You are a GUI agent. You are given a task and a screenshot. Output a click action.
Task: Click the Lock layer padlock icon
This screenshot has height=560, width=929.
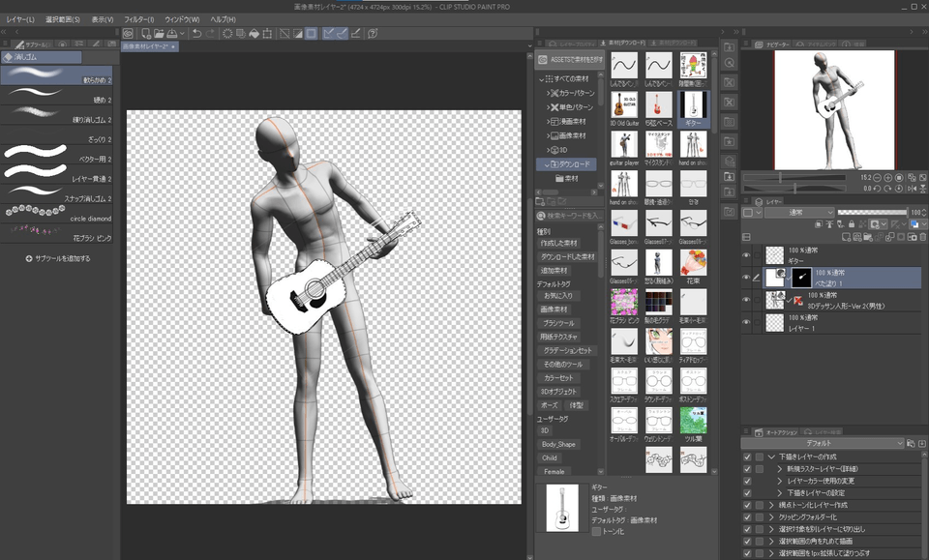(x=852, y=224)
